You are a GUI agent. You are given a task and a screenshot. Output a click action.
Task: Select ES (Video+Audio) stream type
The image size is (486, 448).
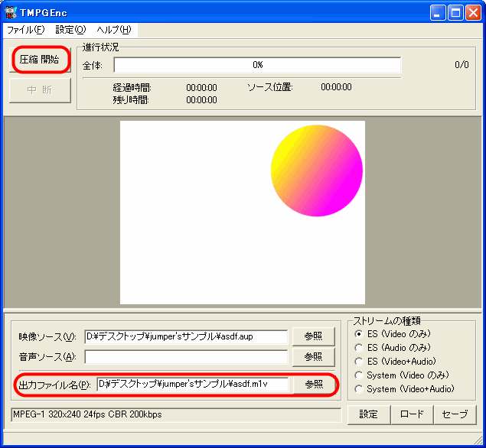(359, 362)
